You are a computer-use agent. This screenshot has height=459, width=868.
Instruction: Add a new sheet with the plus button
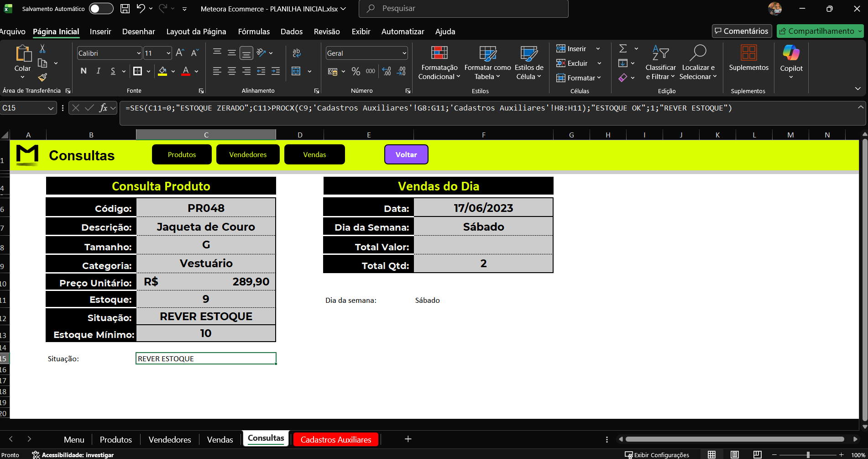408,439
